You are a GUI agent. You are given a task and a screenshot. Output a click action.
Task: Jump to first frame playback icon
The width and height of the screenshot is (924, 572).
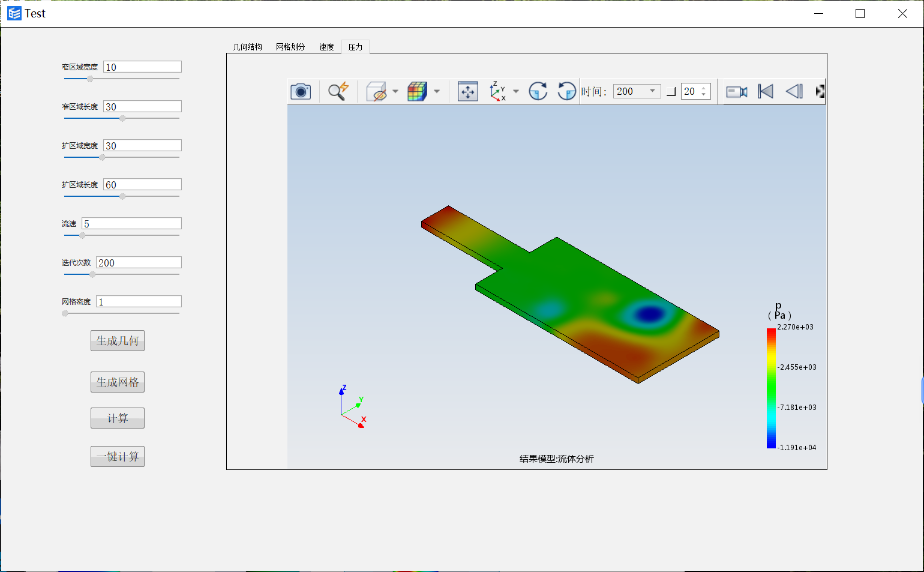766,91
